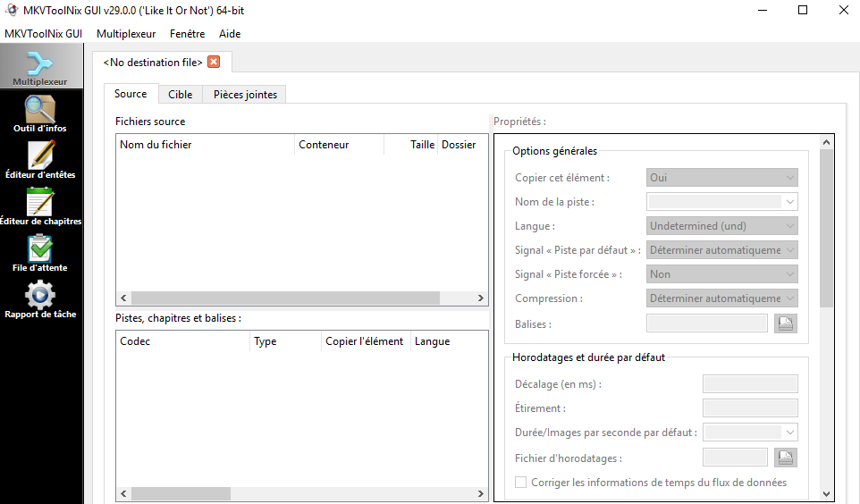860x504 pixels.
Task: Click the Balises file browse icon
Action: 786,324
